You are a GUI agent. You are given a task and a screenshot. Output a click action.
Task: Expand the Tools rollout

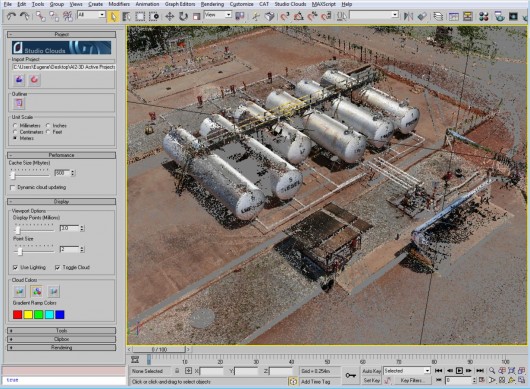[x=62, y=331]
